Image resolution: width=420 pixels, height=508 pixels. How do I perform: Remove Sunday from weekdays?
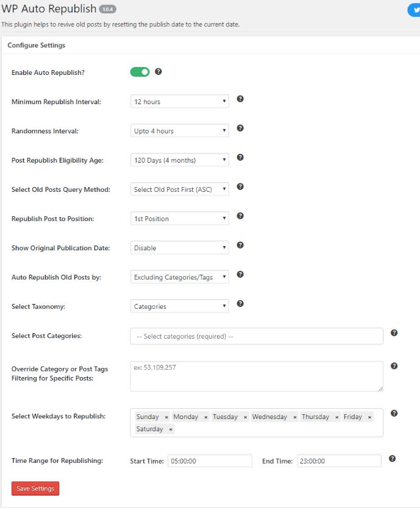(x=166, y=417)
